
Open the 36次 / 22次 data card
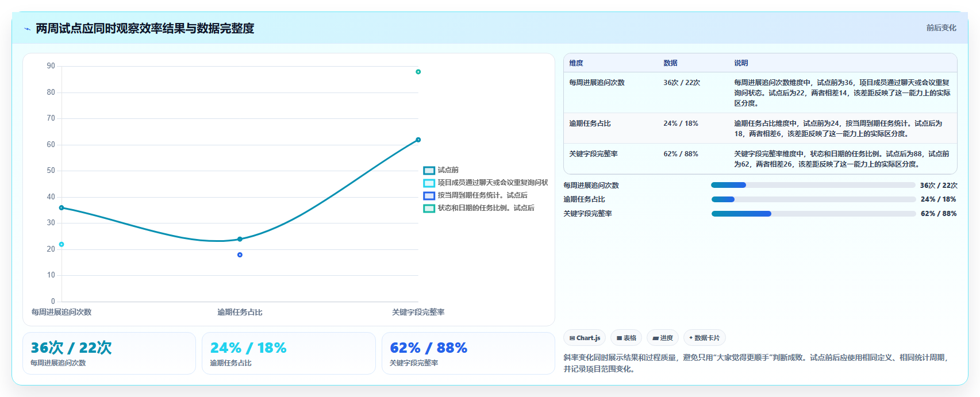tap(109, 353)
